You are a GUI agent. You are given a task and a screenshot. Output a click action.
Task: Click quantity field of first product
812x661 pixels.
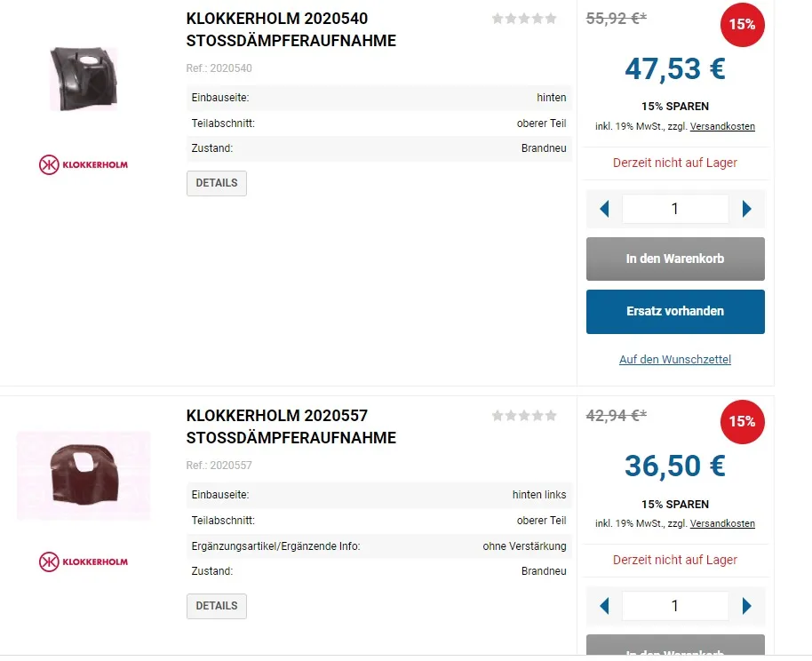click(675, 210)
